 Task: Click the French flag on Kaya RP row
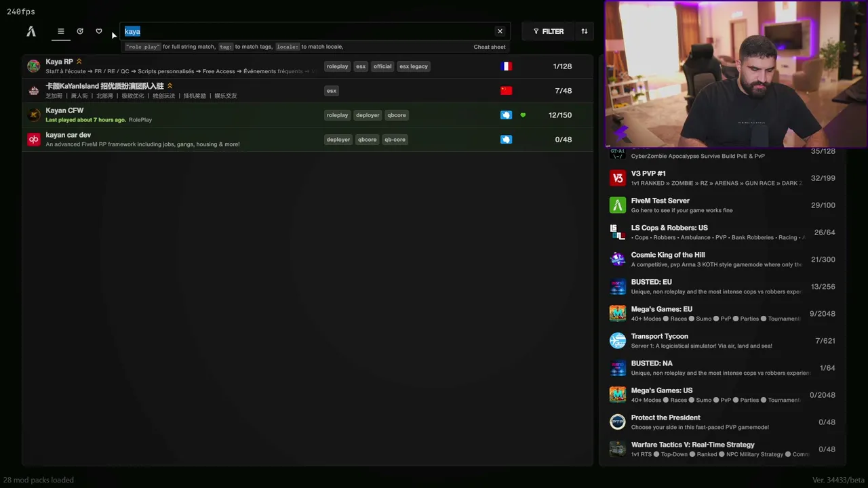[506, 66]
